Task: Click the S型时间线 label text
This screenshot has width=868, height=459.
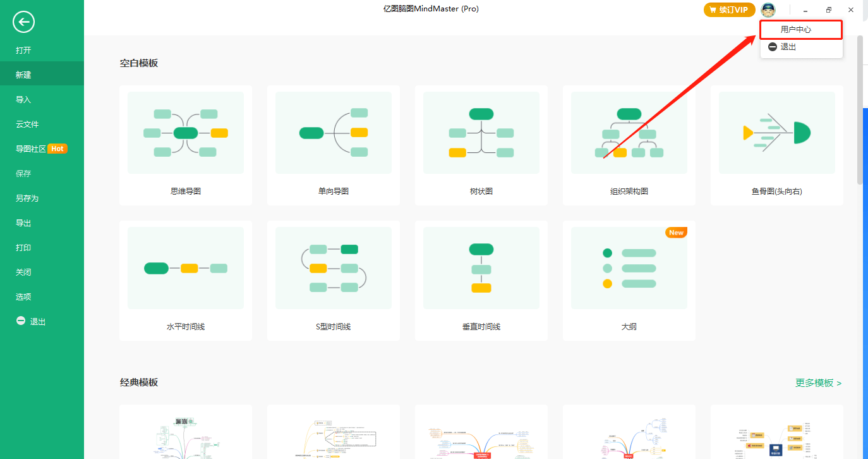Action: pyautogui.click(x=334, y=326)
